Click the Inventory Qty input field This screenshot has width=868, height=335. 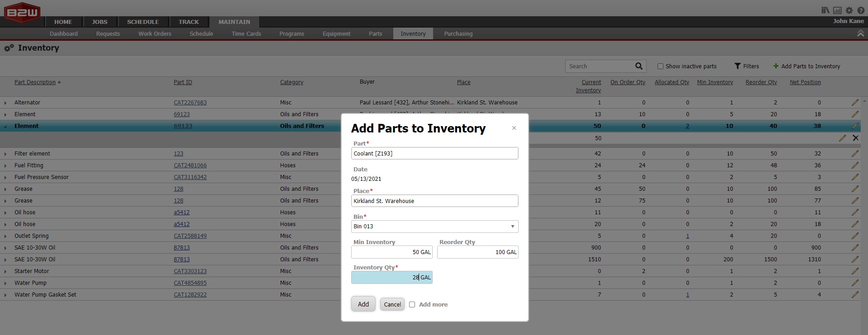(x=392, y=277)
